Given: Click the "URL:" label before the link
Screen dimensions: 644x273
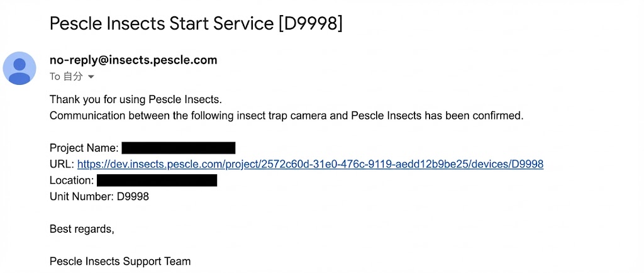Looking at the screenshot, I should tap(62, 164).
